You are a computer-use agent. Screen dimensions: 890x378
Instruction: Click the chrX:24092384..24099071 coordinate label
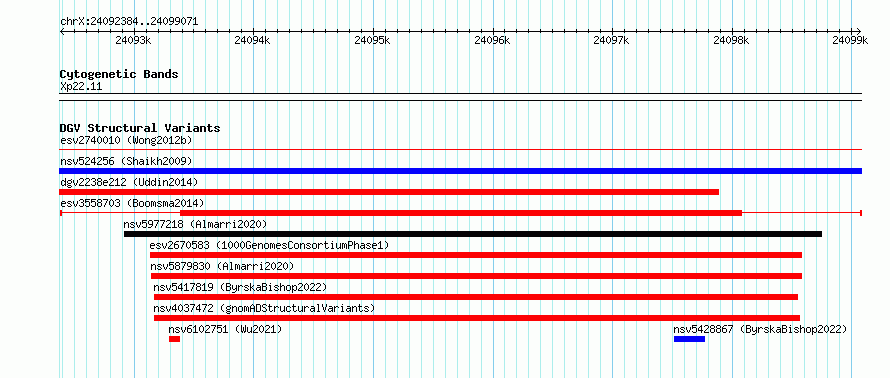click(x=129, y=22)
